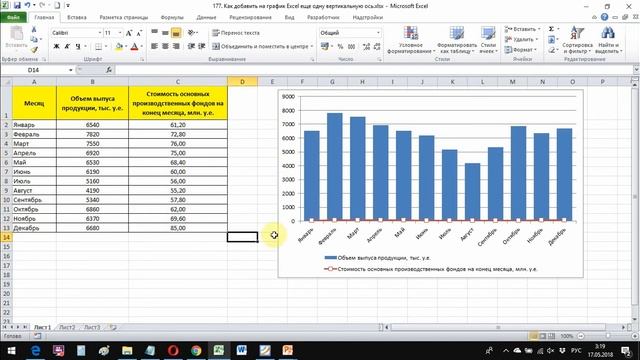Click the Fill down icon in Editing group

click(551, 40)
